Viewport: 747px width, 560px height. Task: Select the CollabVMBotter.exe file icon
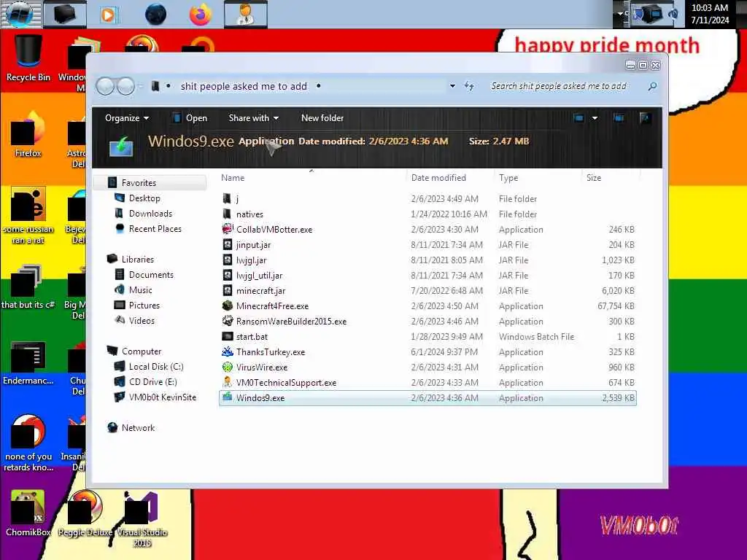coord(228,229)
